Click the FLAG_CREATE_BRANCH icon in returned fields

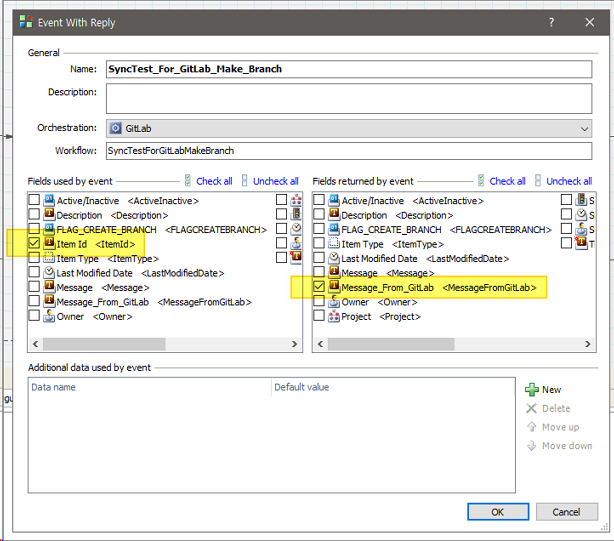coord(334,229)
